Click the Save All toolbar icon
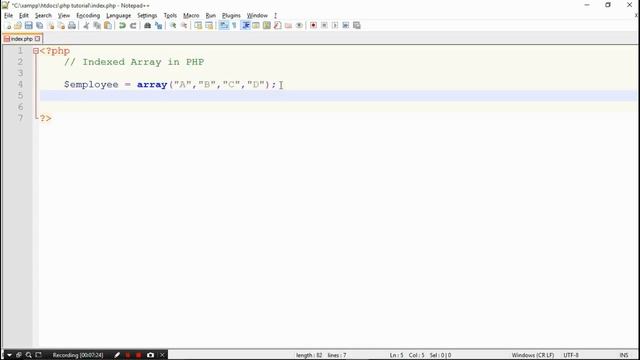The image size is (640, 360). coord(40,25)
